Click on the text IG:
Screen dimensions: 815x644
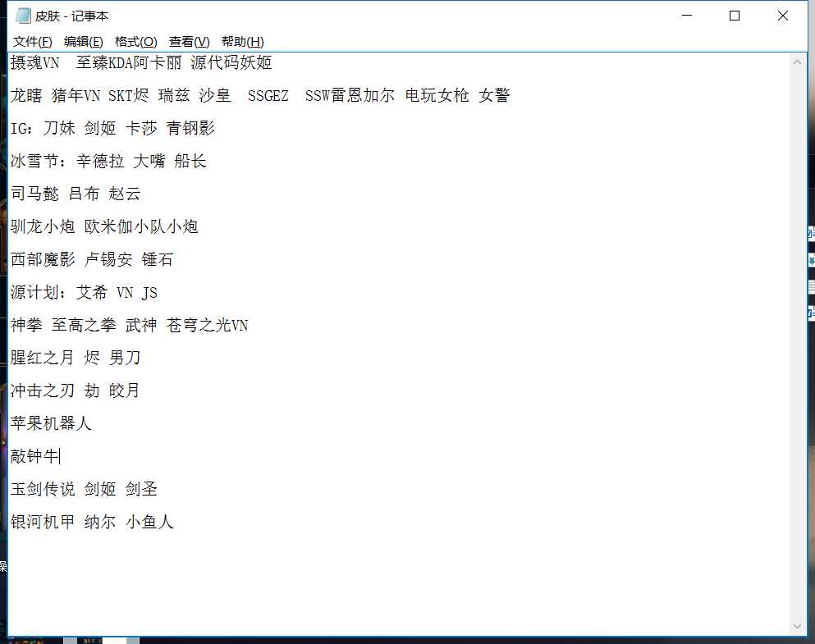coord(21,128)
